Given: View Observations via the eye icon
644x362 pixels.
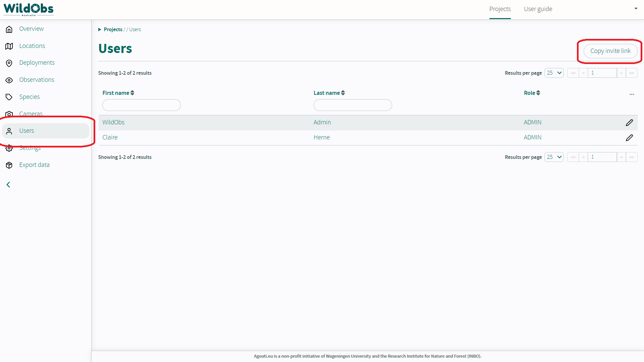Looking at the screenshot, I should (x=37, y=80).
